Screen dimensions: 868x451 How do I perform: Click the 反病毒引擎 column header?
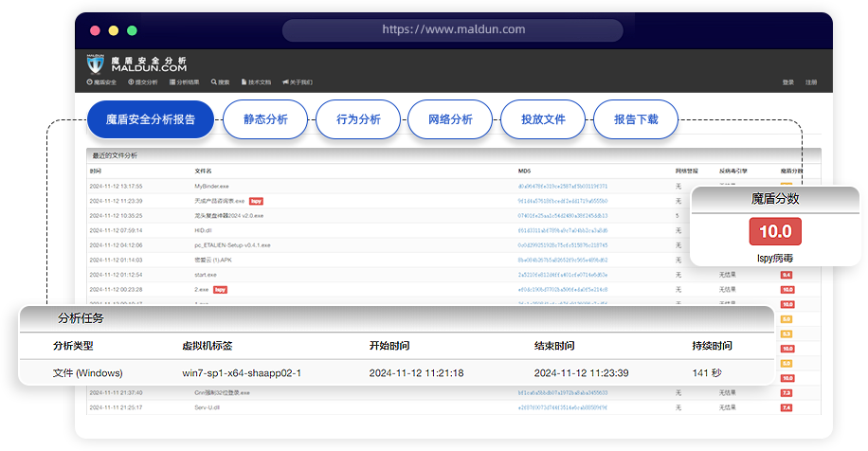click(x=732, y=171)
